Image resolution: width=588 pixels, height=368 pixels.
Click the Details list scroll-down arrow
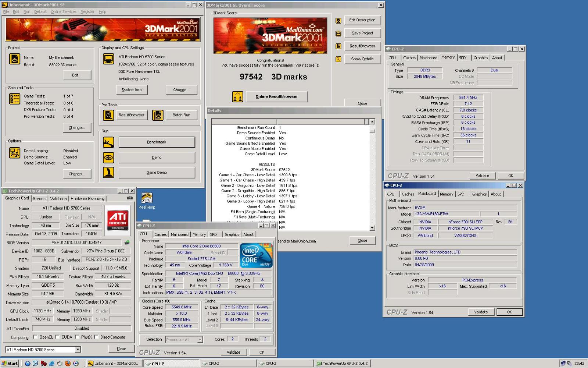pyautogui.click(x=372, y=228)
